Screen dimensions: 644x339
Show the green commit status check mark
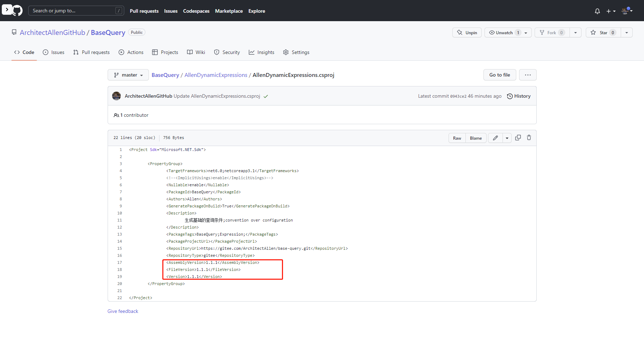click(x=266, y=96)
